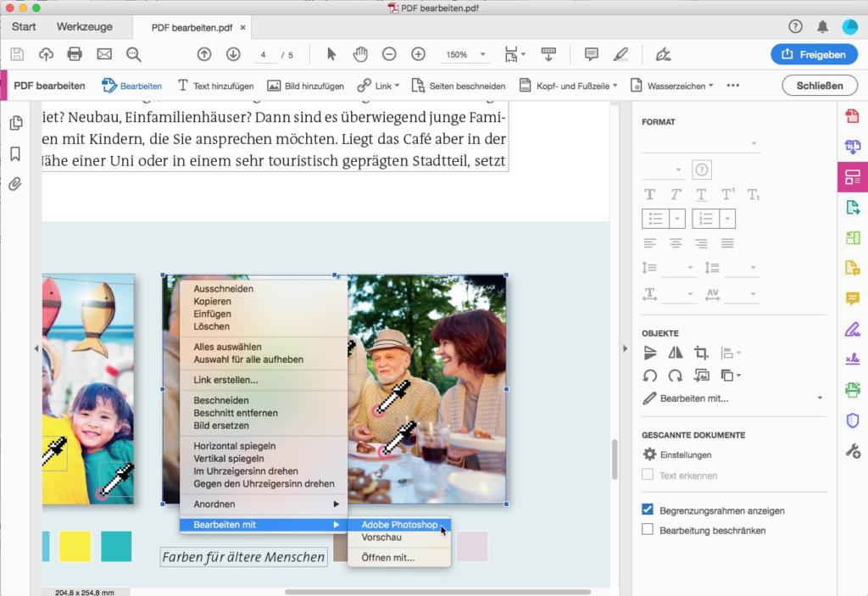Image resolution: width=868 pixels, height=596 pixels.
Task: Open the attachments paperclip panel
Action: [15, 184]
